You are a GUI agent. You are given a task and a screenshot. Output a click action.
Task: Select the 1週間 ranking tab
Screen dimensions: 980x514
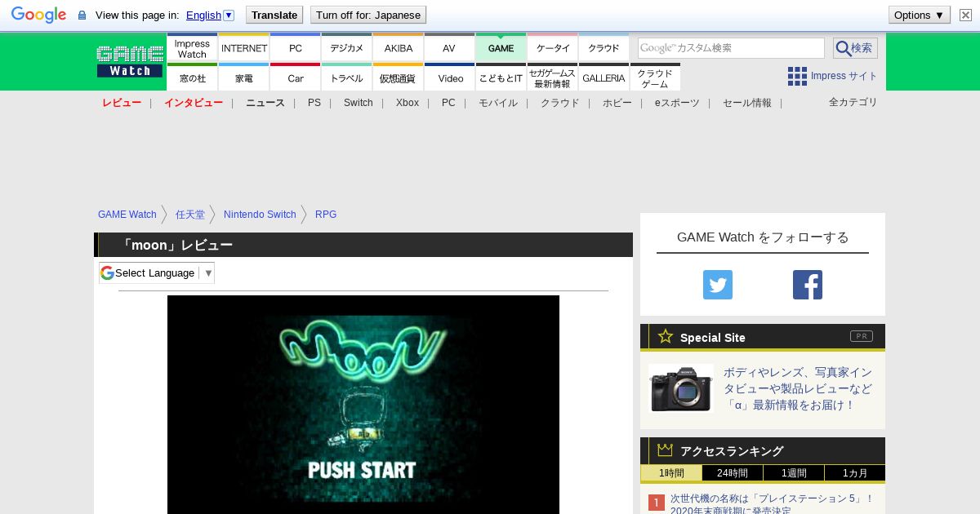click(x=794, y=473)
